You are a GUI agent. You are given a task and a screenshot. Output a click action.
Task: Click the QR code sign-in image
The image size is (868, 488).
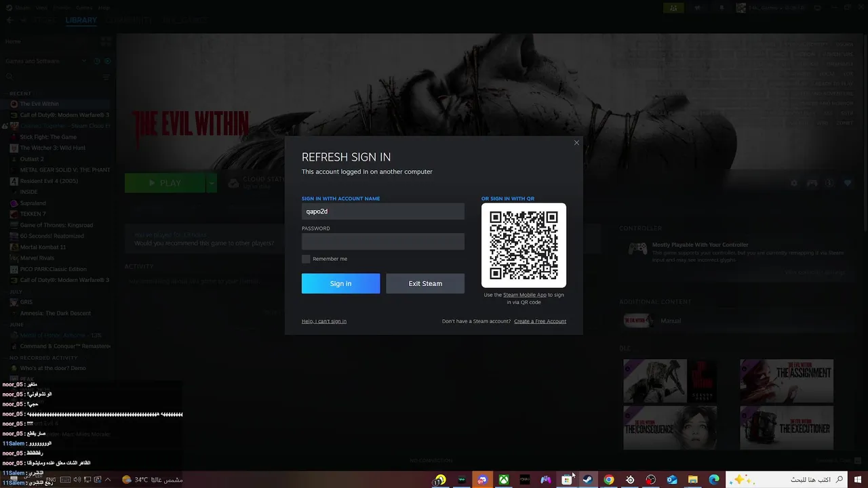(524, 245)
